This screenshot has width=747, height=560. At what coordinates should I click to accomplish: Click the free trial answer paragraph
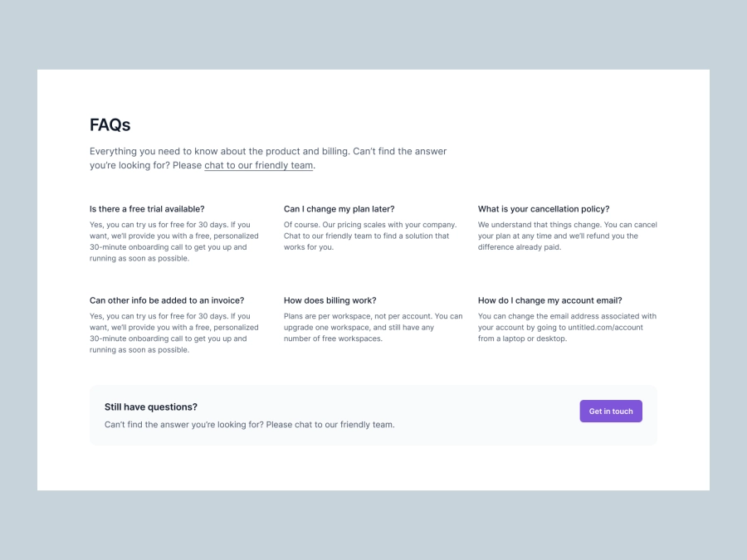point(169,241)
